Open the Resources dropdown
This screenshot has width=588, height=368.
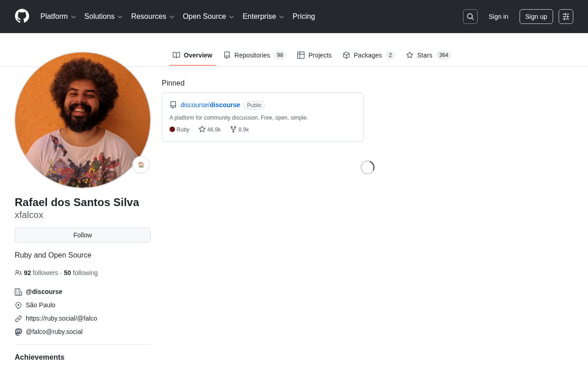pos(153,17)
